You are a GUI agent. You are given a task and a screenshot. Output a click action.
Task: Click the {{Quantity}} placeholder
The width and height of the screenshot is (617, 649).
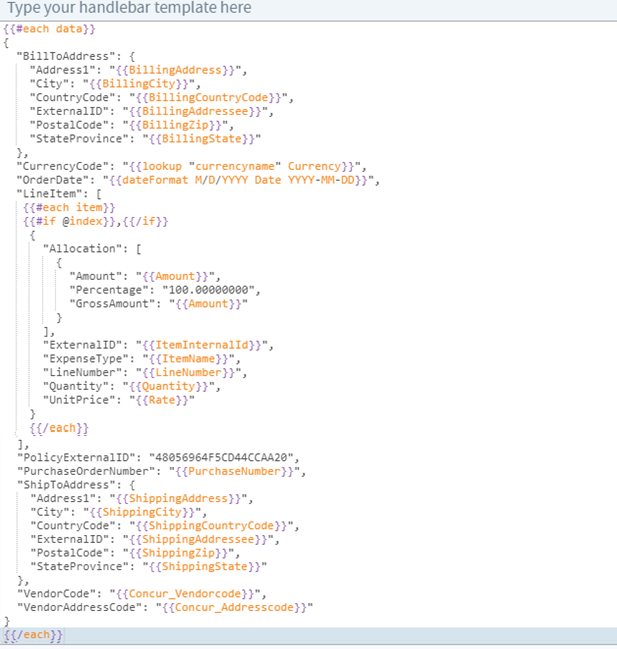tap(168, 386)
